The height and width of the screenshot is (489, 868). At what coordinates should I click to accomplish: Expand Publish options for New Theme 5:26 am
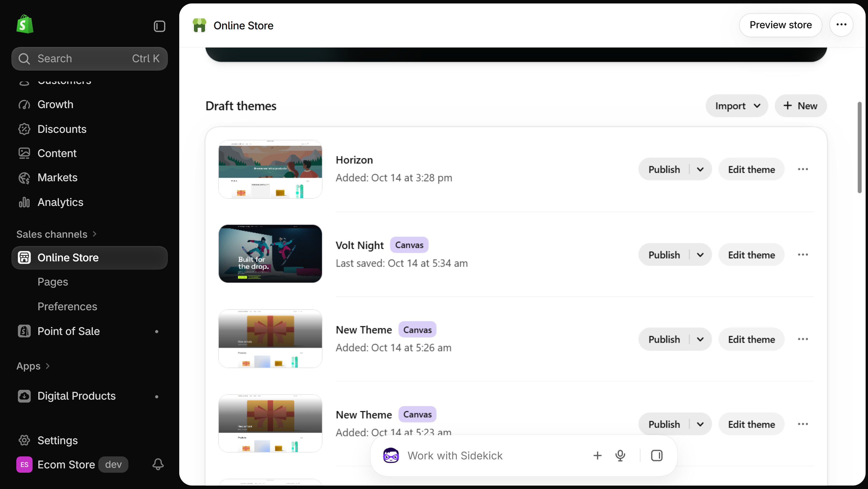(x=700, y=339)
